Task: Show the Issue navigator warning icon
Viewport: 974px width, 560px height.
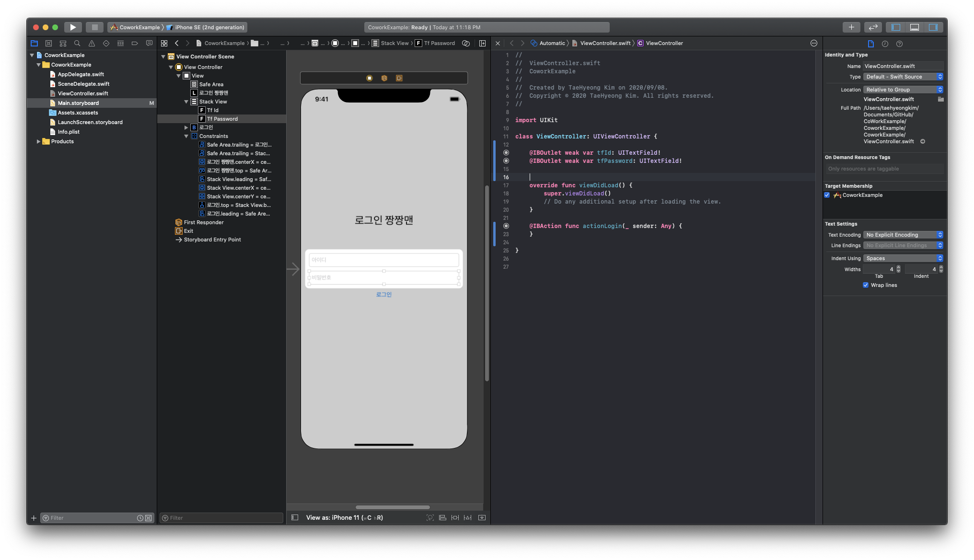Action: [x=92, y=43]
